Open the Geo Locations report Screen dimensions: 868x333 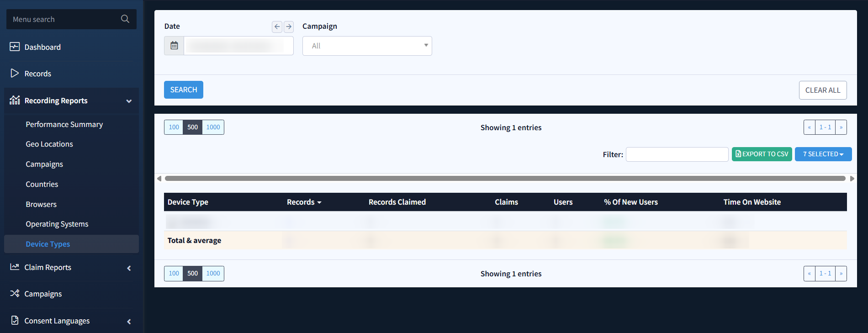click(x=49, y=144)
